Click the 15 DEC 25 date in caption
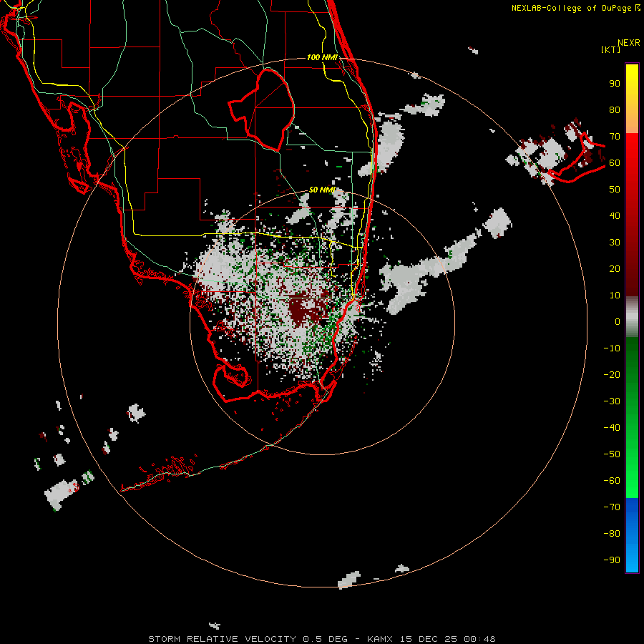The width and height of the screenshot is (644, 644). pyautogui.click(x=429, y=639)
